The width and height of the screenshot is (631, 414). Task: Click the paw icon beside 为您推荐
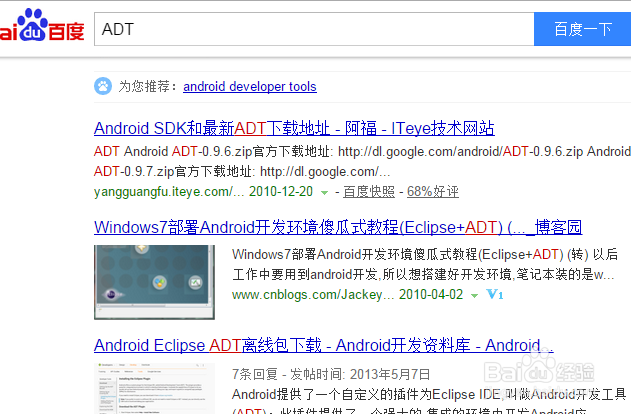tap(103, 86)
